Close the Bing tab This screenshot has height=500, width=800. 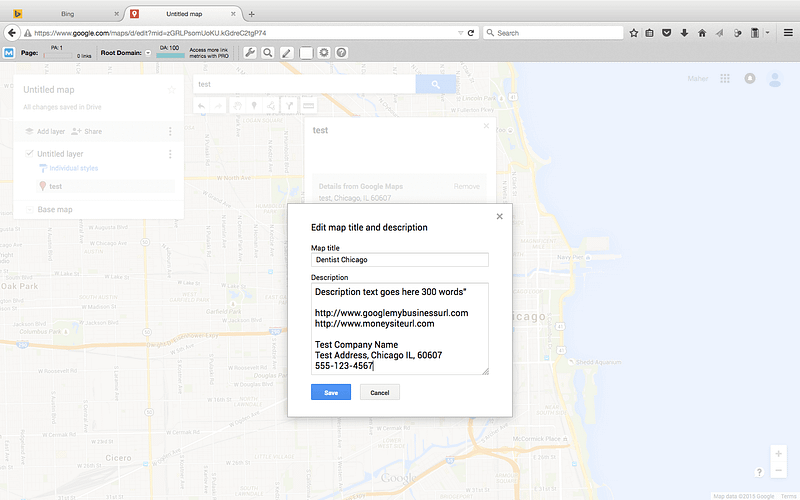pos(116,14)
